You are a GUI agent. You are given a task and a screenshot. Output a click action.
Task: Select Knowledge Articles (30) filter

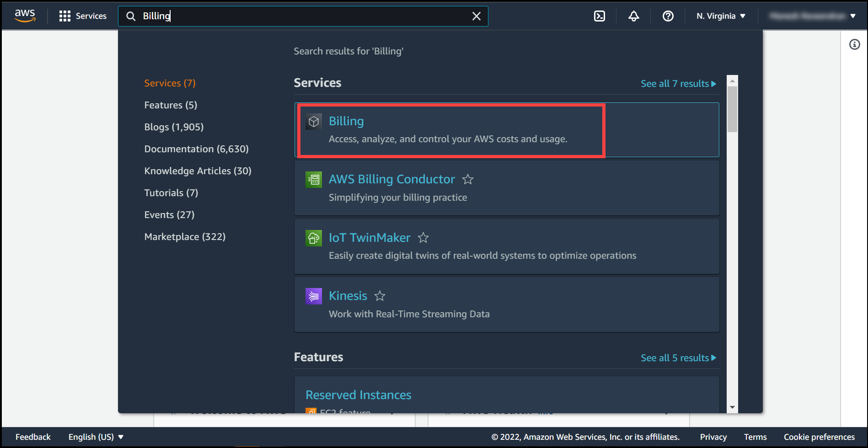pyautogui.click(x=198, y=171)
